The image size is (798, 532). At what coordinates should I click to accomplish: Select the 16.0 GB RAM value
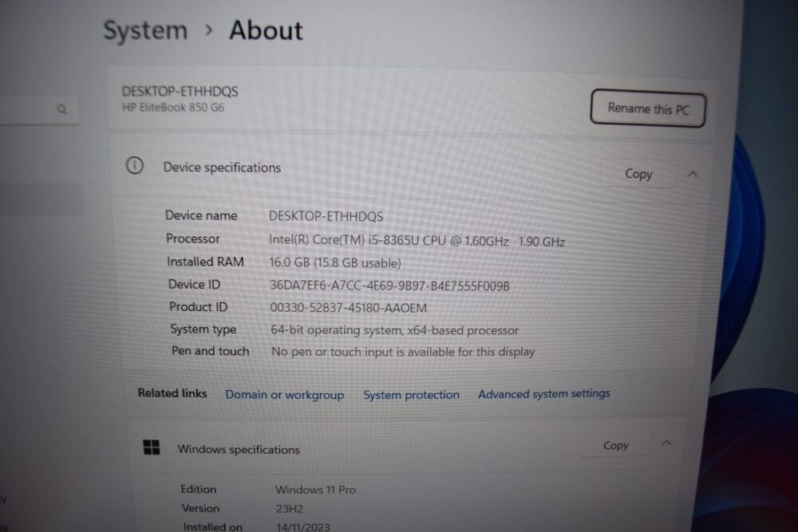(335, 262)
